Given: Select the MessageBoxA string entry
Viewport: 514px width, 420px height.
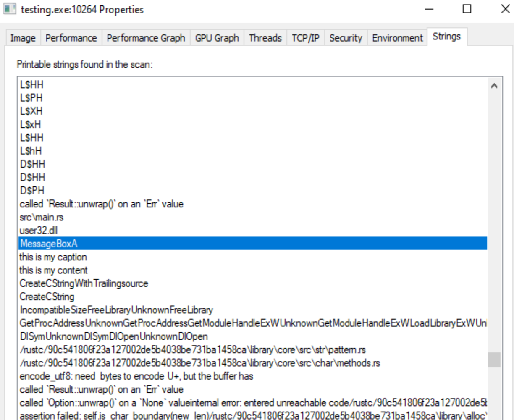Looking at the screenshot, I should (49, 244).
